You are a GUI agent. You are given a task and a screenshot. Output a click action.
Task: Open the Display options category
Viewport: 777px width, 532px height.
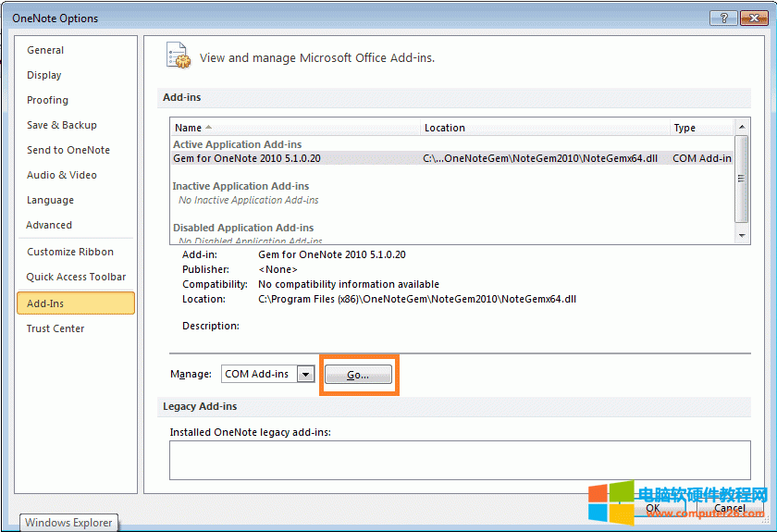click(x=44, y=75)
